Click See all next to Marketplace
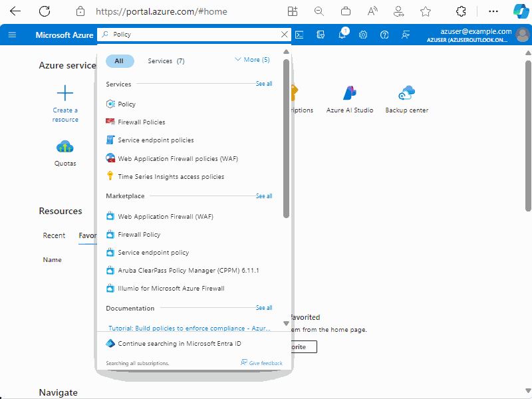The image size is (532, 399). click(263, 196)
